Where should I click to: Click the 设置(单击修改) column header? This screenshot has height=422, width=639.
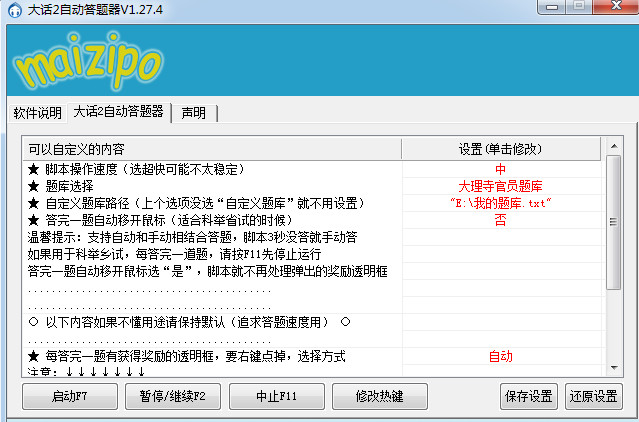[x=501, y=149]
